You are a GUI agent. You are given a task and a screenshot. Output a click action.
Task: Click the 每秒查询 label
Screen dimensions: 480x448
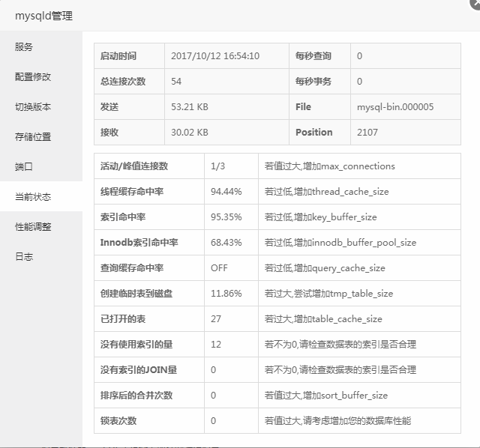(313, 56)
